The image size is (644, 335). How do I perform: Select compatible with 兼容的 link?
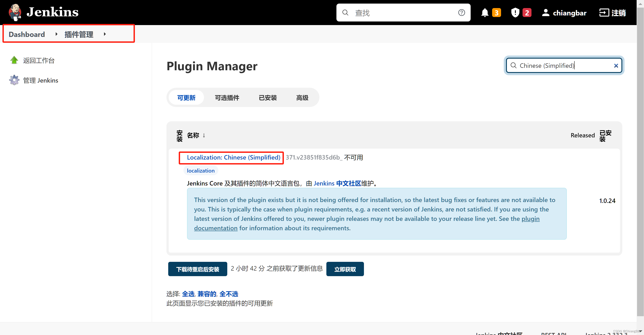[207, 294]
